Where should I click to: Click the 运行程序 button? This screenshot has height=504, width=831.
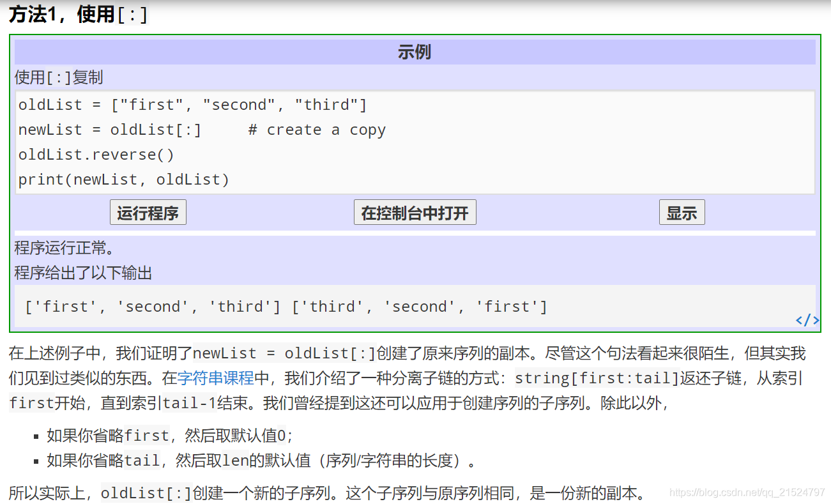pos(148,213)
